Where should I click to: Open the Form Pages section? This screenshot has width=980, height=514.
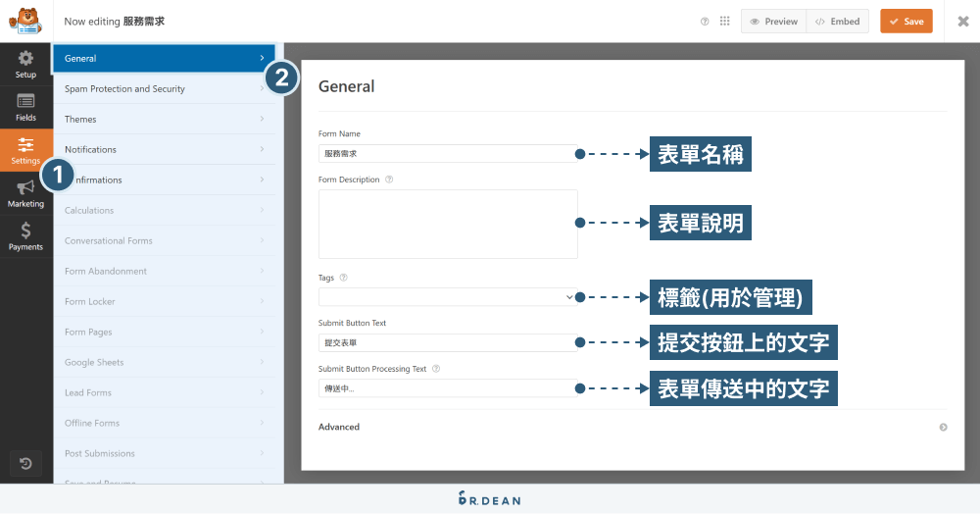[165, 332]
